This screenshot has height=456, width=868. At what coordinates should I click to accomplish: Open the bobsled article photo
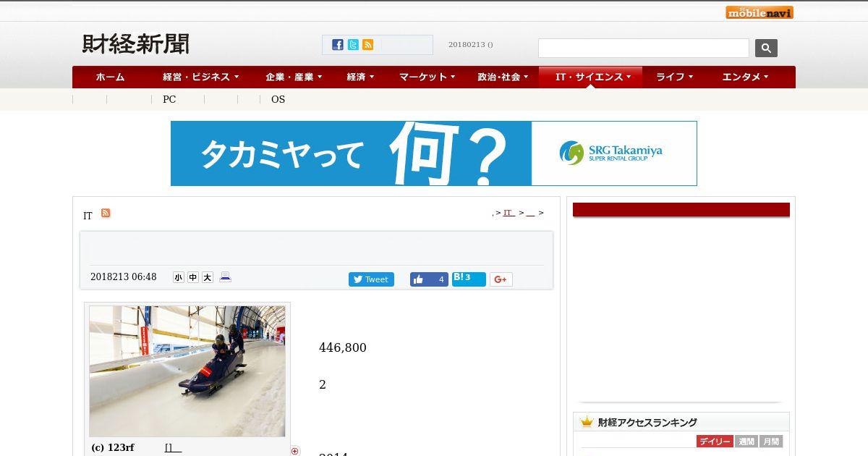pos(187,371)
